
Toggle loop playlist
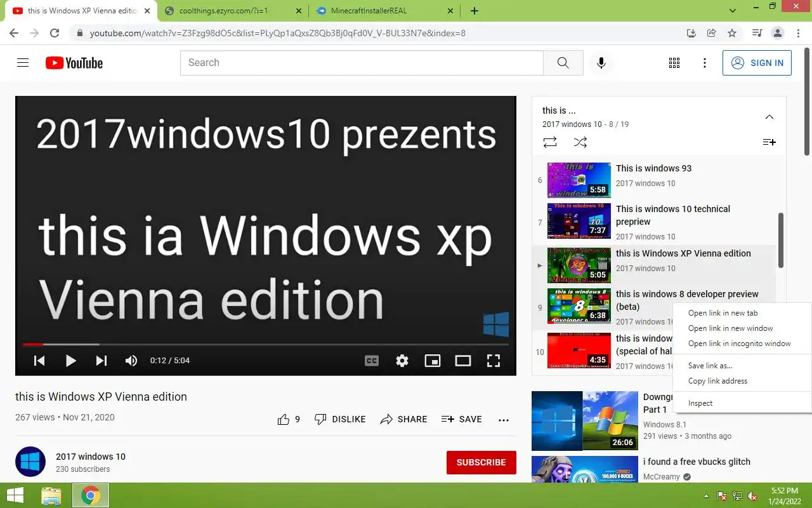coord(550,142)
